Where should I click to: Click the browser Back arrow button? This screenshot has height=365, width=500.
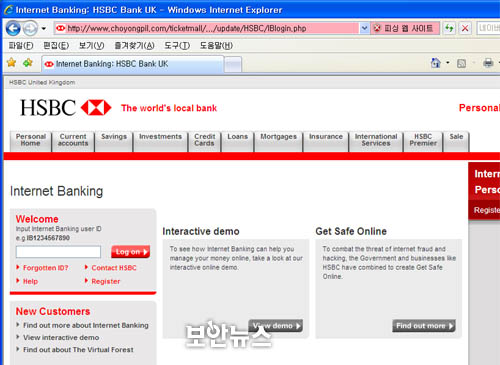click(13, 28)
